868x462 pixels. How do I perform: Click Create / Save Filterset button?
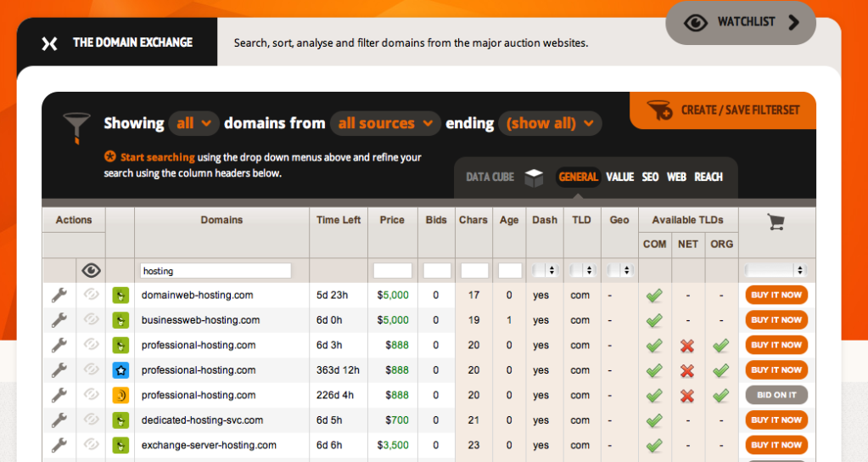point(723,110)
